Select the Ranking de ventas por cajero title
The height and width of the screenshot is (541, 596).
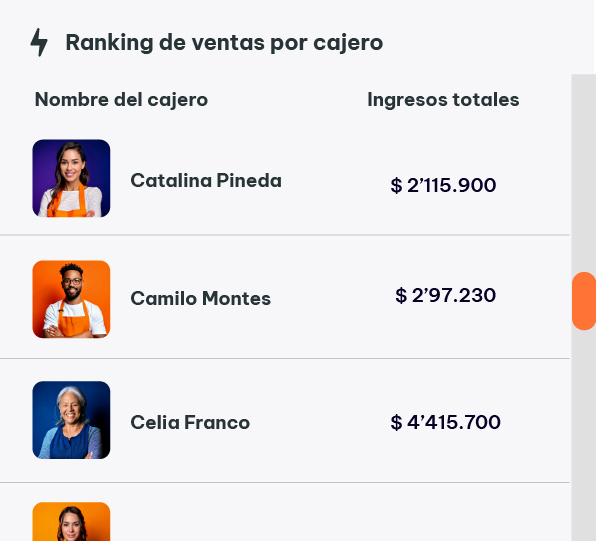click(224, 43)
